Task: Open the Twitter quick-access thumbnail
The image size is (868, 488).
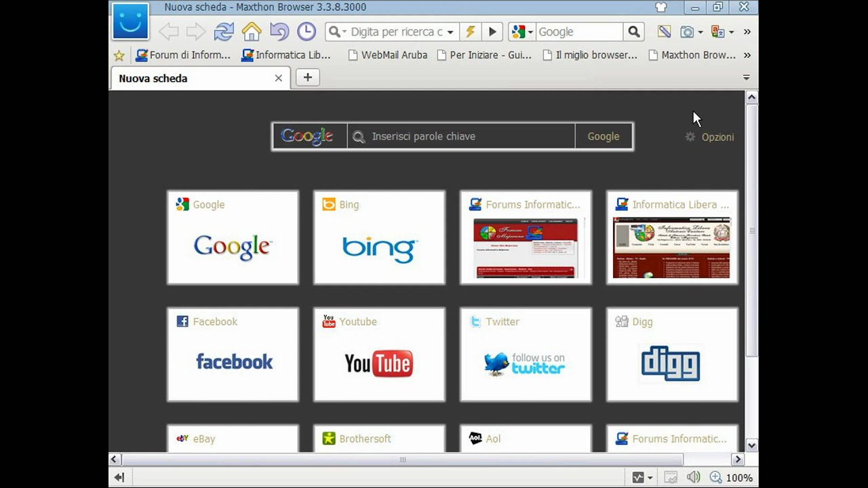Action: [x=526, y=354]
